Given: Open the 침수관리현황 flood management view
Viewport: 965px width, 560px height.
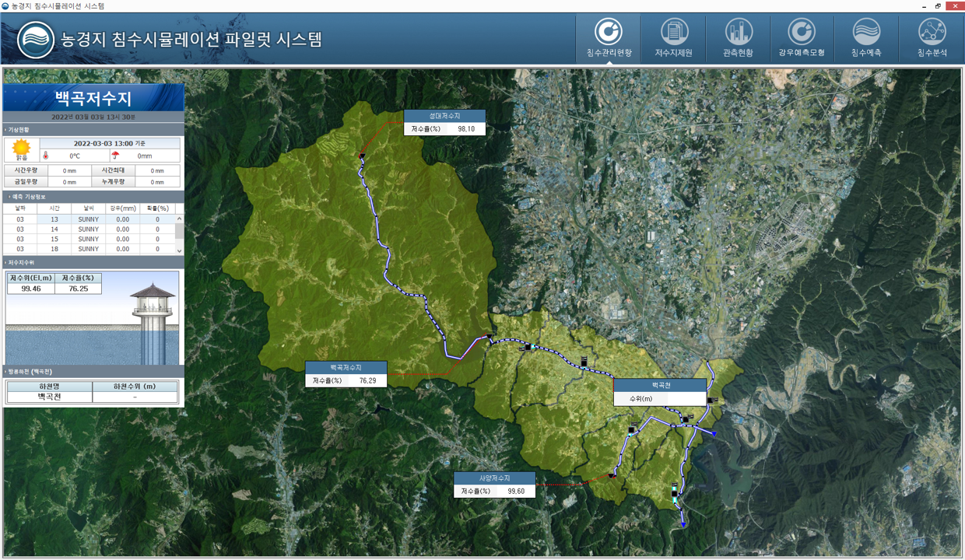Looking at the screenshot, I should coord(608,38).
